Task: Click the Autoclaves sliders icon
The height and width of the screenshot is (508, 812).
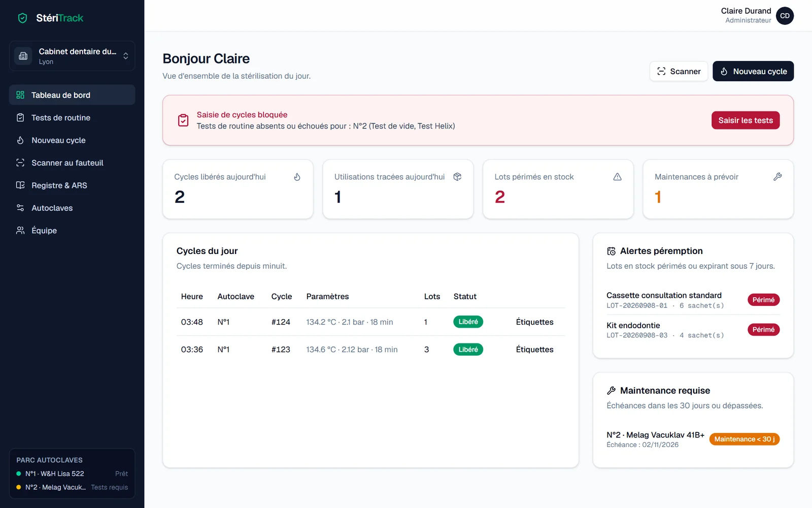Action: click(20, 208)
